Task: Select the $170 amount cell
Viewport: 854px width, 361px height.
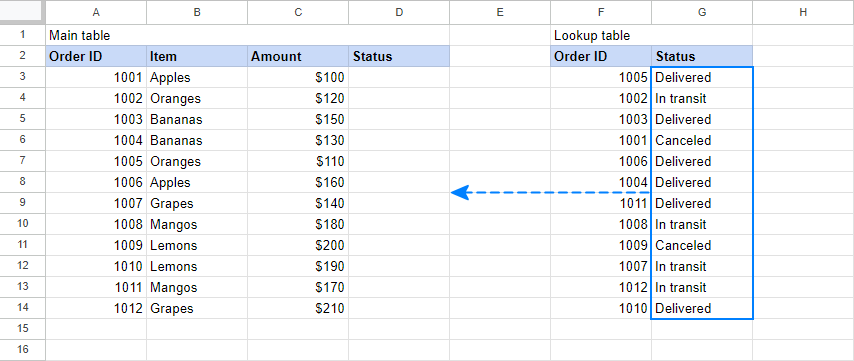Action: point(298,287)
